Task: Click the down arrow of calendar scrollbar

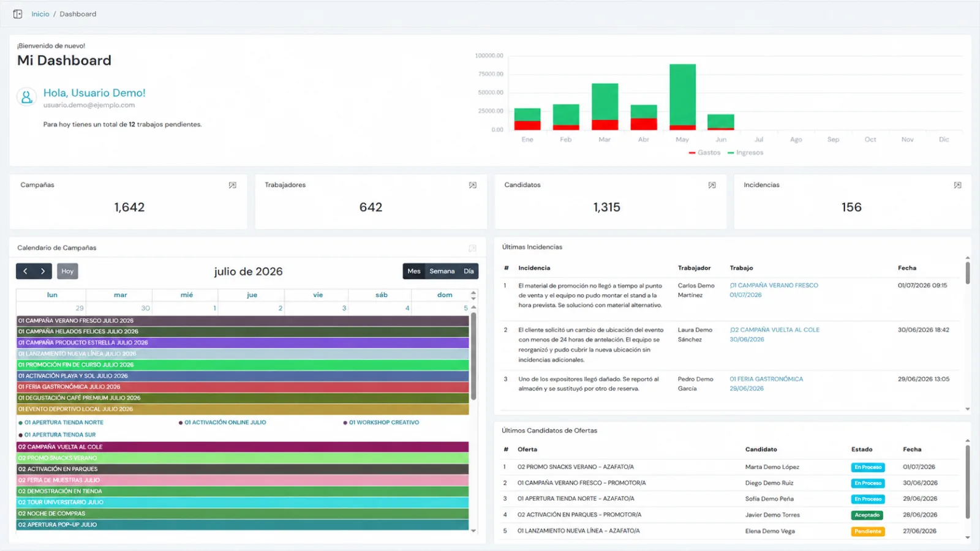Action: [x=473, y=531]
